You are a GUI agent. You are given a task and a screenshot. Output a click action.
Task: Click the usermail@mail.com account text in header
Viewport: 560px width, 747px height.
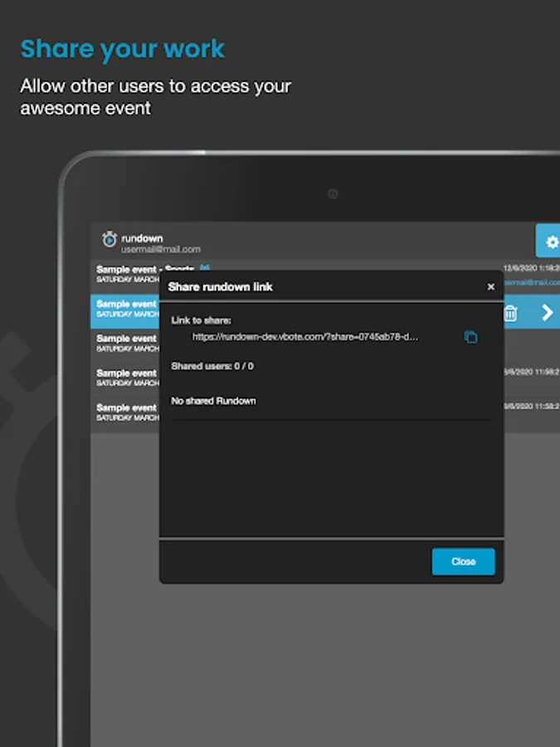(x=160, y=250)
